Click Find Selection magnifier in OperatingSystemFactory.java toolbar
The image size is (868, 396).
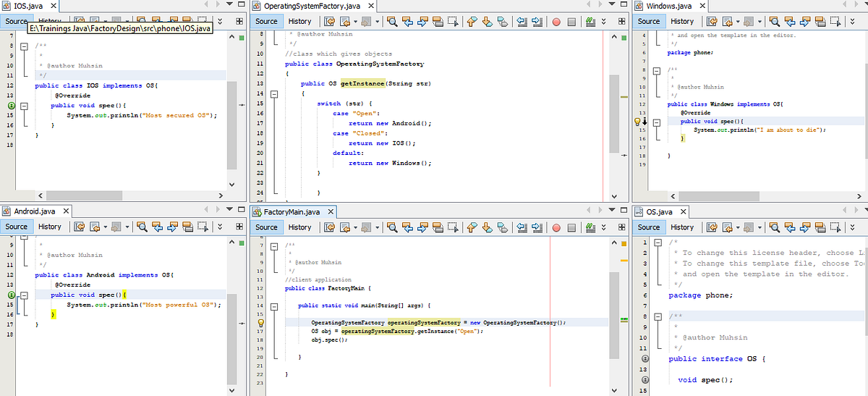pos(392,22)
